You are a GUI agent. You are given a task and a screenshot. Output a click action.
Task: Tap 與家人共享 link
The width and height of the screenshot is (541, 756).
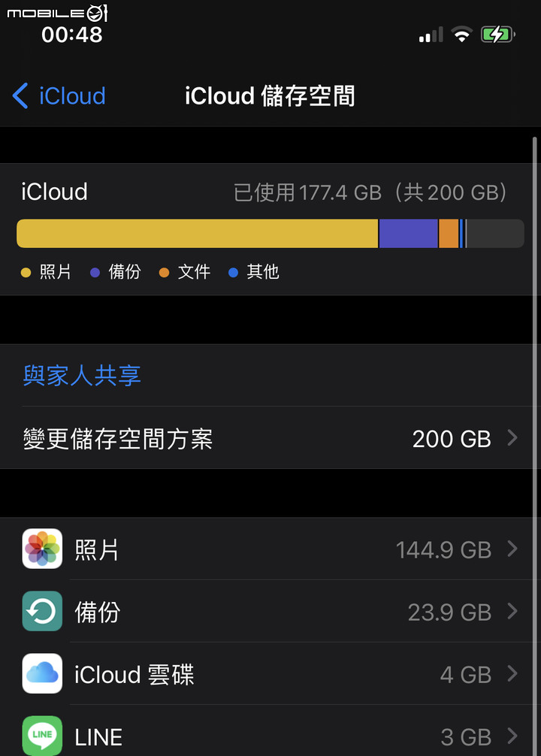pos(82,376)
